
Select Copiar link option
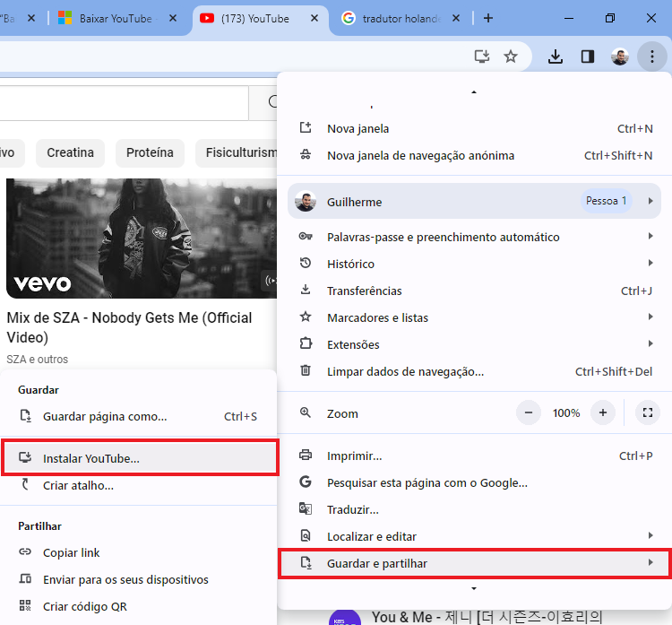click(x=138, y=553)
